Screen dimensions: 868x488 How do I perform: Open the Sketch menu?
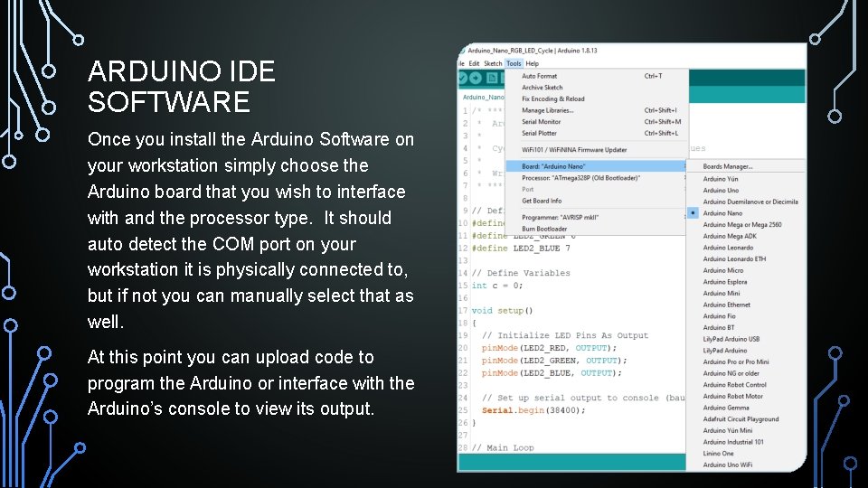pos(493,63)
